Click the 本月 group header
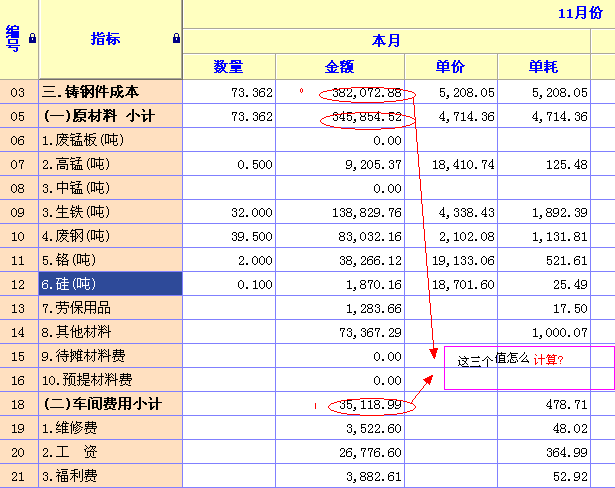Image resolution: width=615 pixels, height=488 pixels. pyautogui.click(x=386, y=40)
